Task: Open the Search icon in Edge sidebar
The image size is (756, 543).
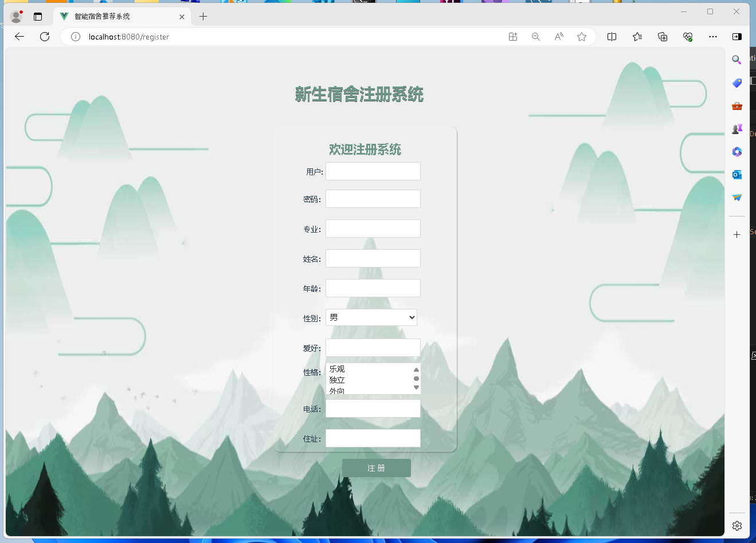Action: pyautogui.click(x=737, y=60)
